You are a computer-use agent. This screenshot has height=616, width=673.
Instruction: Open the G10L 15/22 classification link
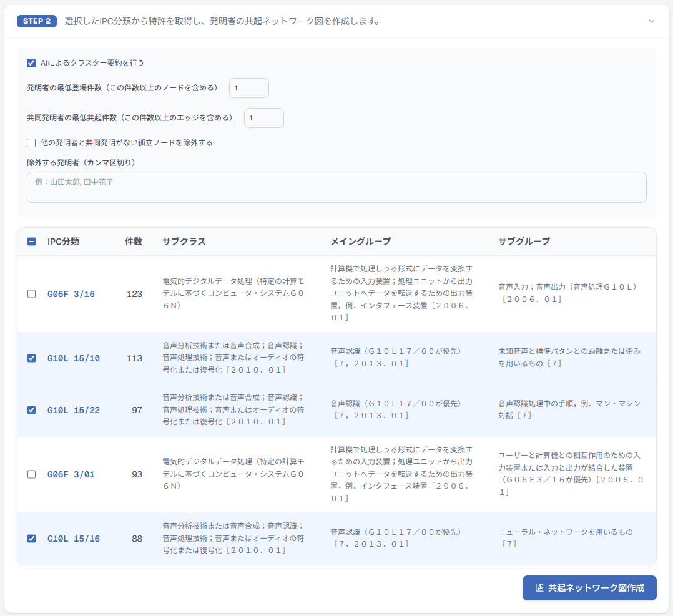[74, 410]
